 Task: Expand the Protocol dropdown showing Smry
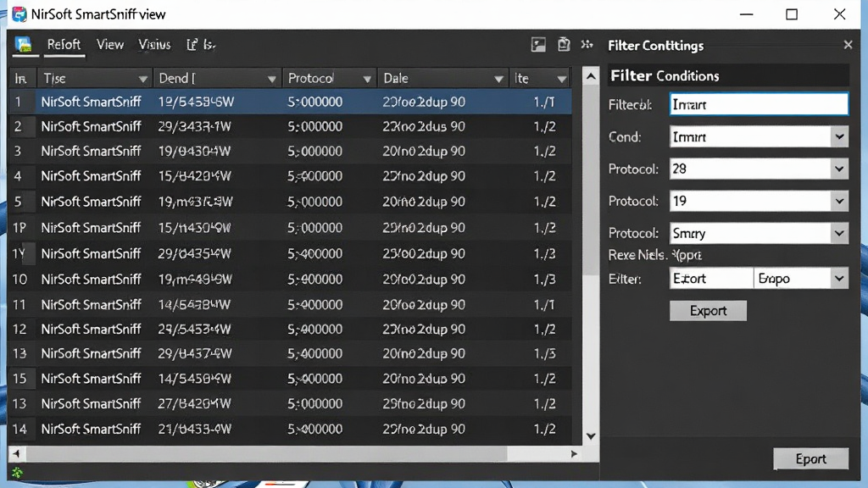(839, 233)
